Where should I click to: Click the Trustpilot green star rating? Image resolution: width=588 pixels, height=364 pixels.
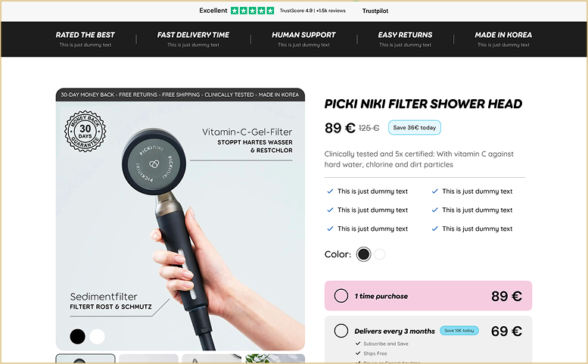pyautogui.click(x=252, y=11)
